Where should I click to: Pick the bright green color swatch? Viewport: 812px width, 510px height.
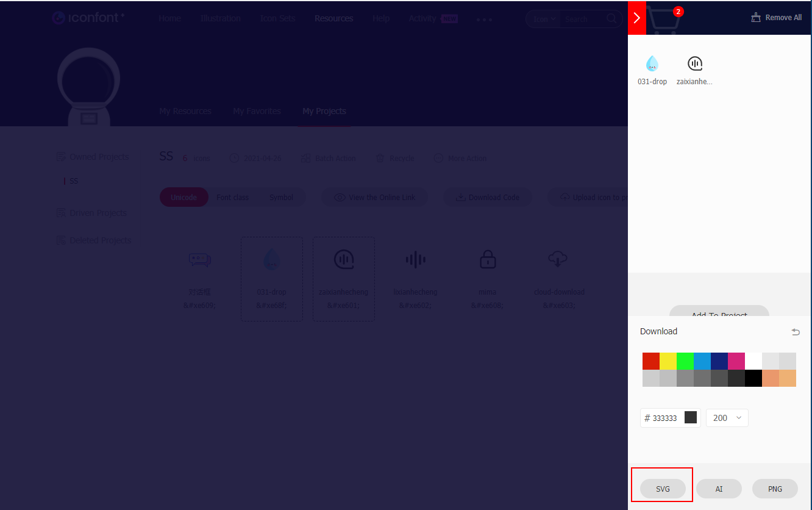[x=685, y=361]
